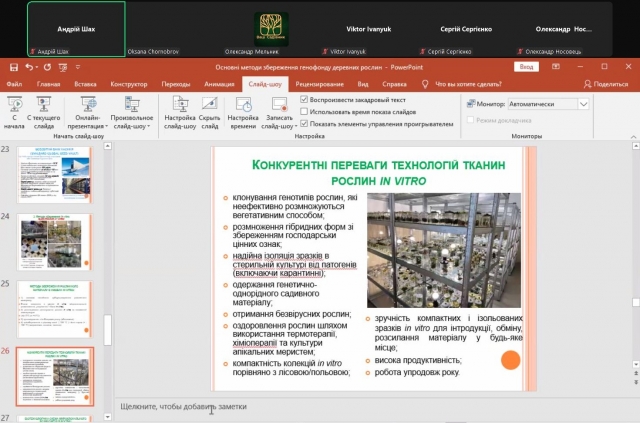The image size is (640, 423).
Task: Open Record Slide Show dropdown
Action: click(x=279, y=113)
